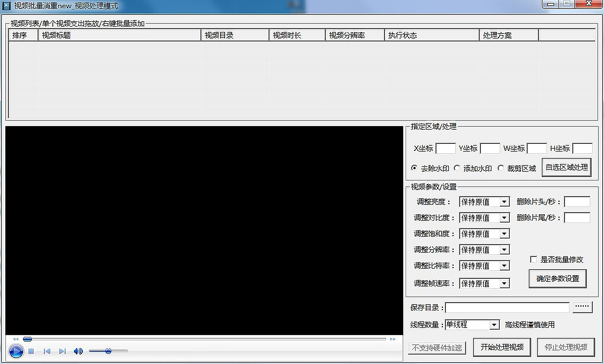Image resolution: width=604 pixels, height=364 pixels.
Task: Click the 不支持硬件加速 button
Action: pyautogui.click(x=437, y=348)
